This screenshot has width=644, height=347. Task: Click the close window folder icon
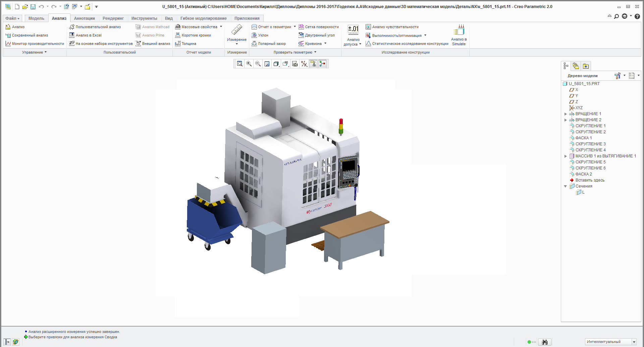click(88, 7)
